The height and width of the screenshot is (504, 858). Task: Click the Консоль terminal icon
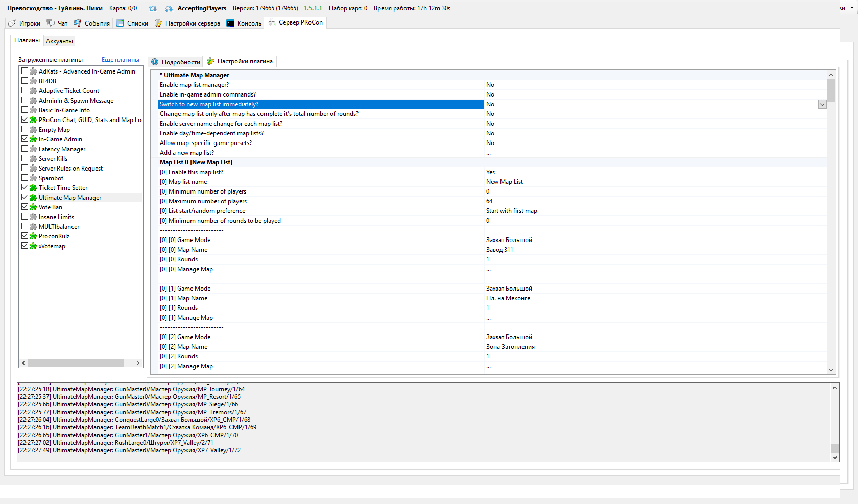(230, 23)
